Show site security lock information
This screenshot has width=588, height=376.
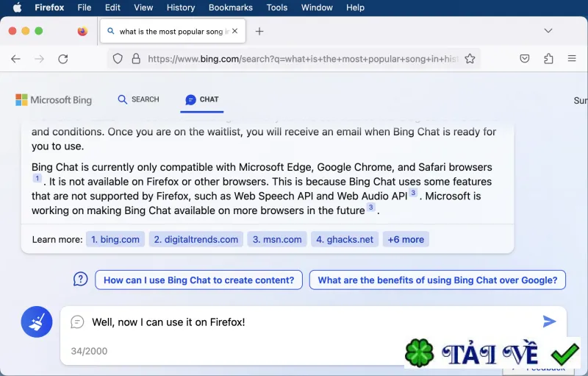[136, 59]
